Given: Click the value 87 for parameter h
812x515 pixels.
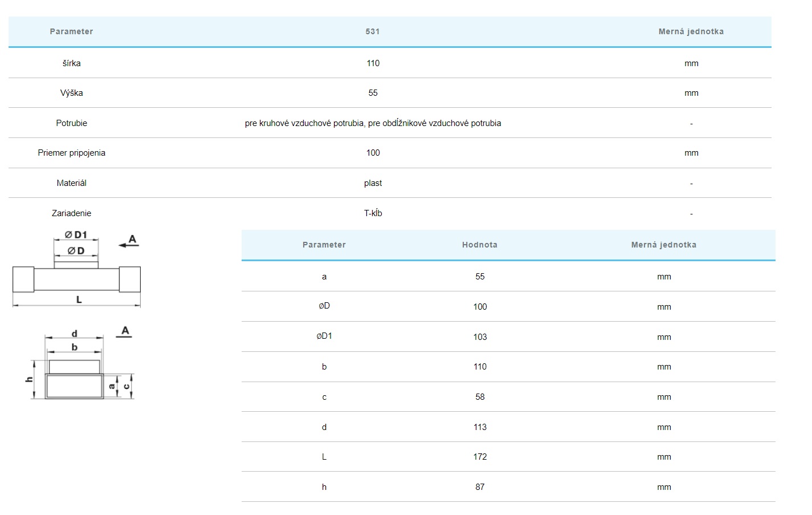Looking at the screenshot, I should coord(480,487).
